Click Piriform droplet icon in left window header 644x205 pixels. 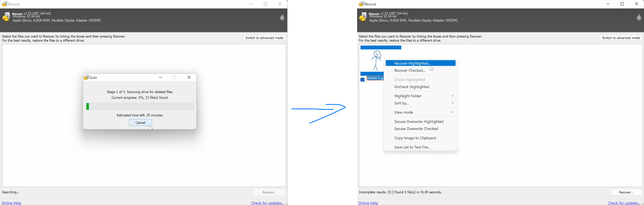(282, 17)
